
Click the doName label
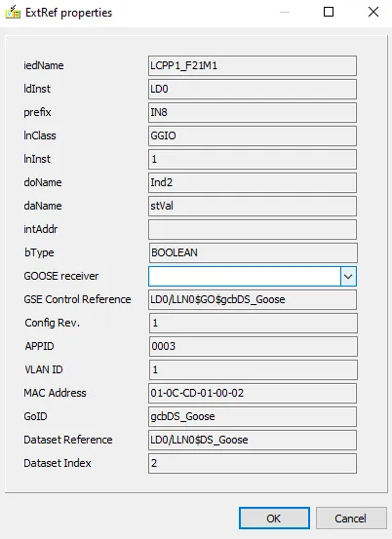[x=43, y=182]
